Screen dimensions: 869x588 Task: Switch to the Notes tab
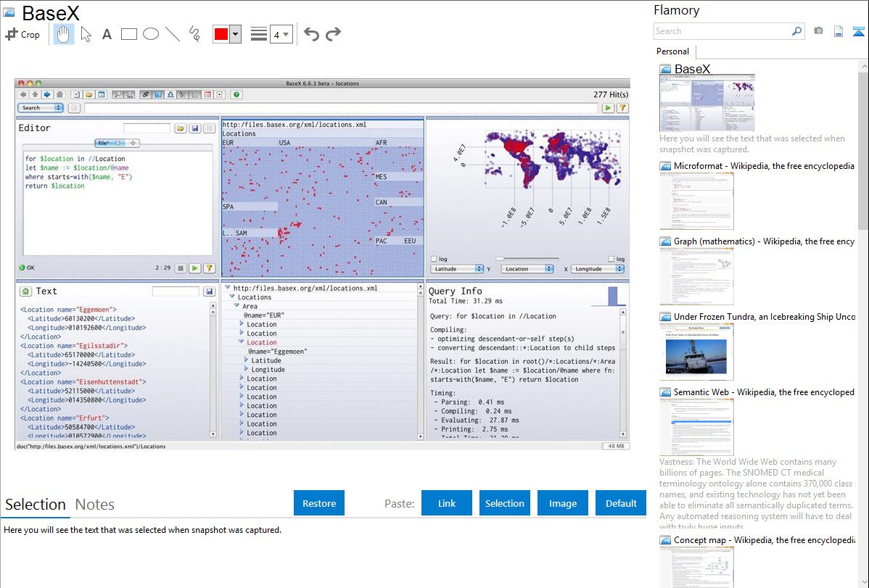(x=95, y=505)
